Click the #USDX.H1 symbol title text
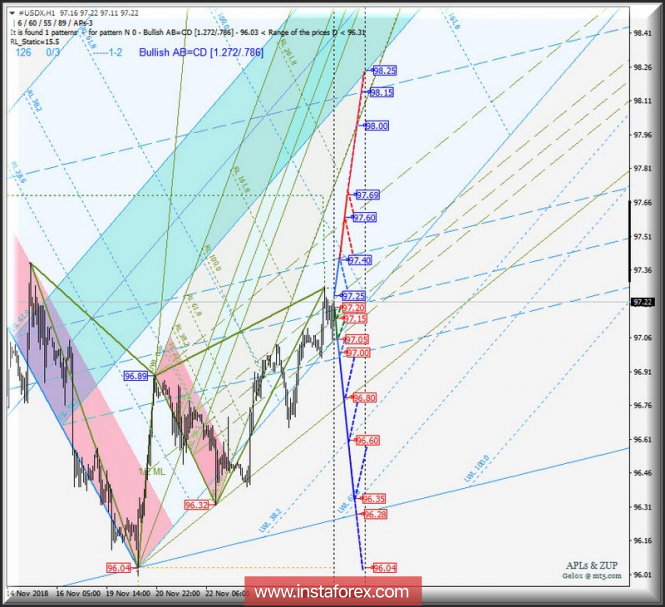The height and width of the screenshot is (607, 665). [37, 13]
